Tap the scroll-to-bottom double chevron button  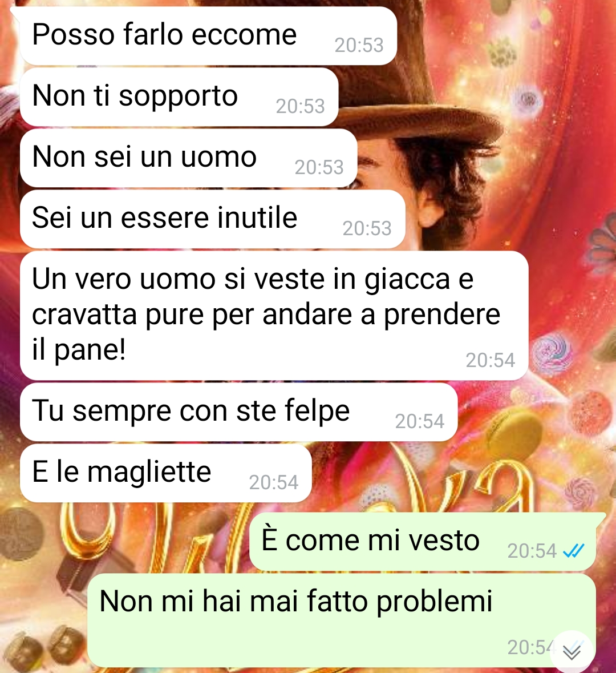pyautogui.click(x=572, y=651)
